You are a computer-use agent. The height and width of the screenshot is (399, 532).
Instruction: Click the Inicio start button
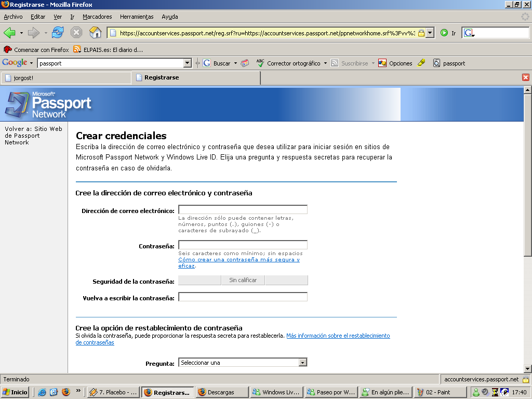click(x=15, y=392)
